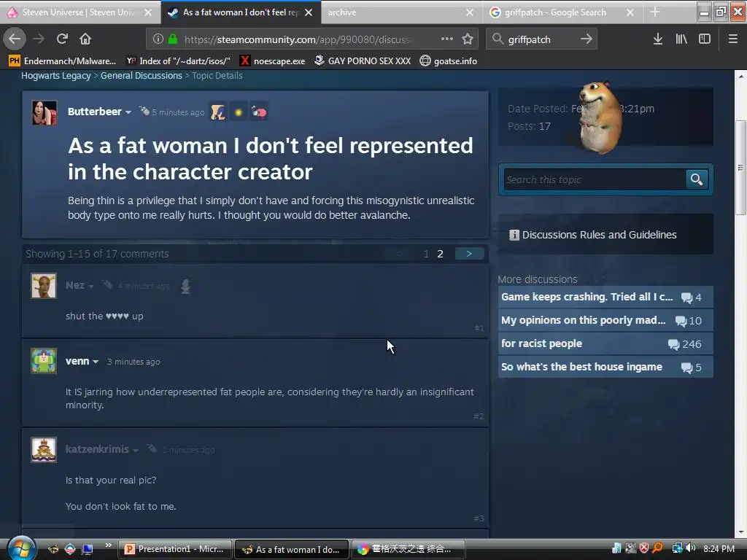747x560 pixels.
Task: Click Hogwarts Legacy breadcrumb link
Action: [55, 76]
